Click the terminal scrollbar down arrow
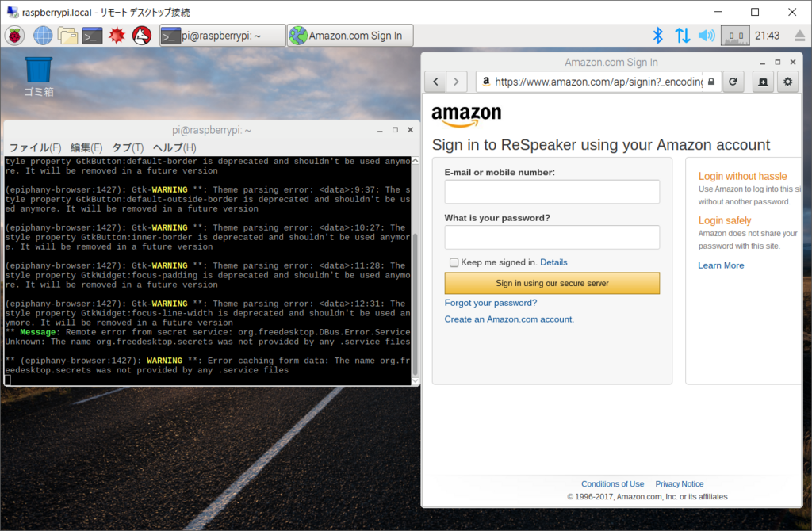This screenshot has width=812, height=531. pyautogui.click(x=416, y=381)
